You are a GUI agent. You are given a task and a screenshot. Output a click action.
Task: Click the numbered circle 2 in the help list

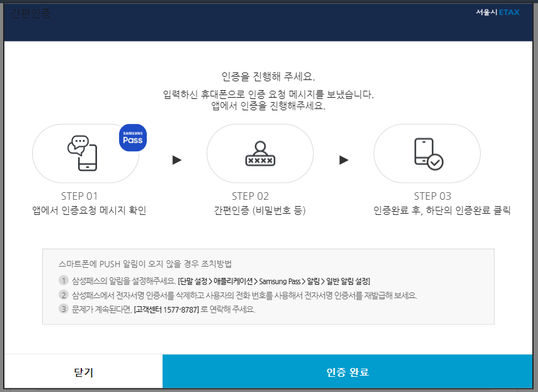tap(64, 295)
